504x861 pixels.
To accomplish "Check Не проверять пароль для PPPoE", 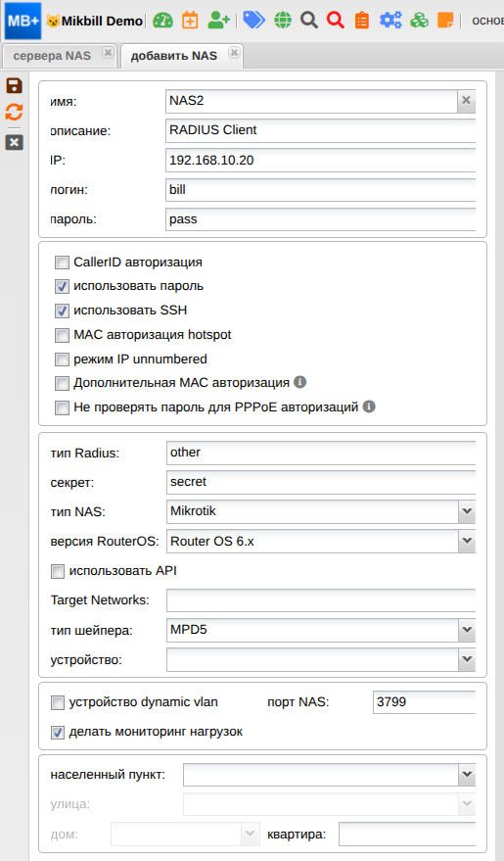I will coord(62,407).
